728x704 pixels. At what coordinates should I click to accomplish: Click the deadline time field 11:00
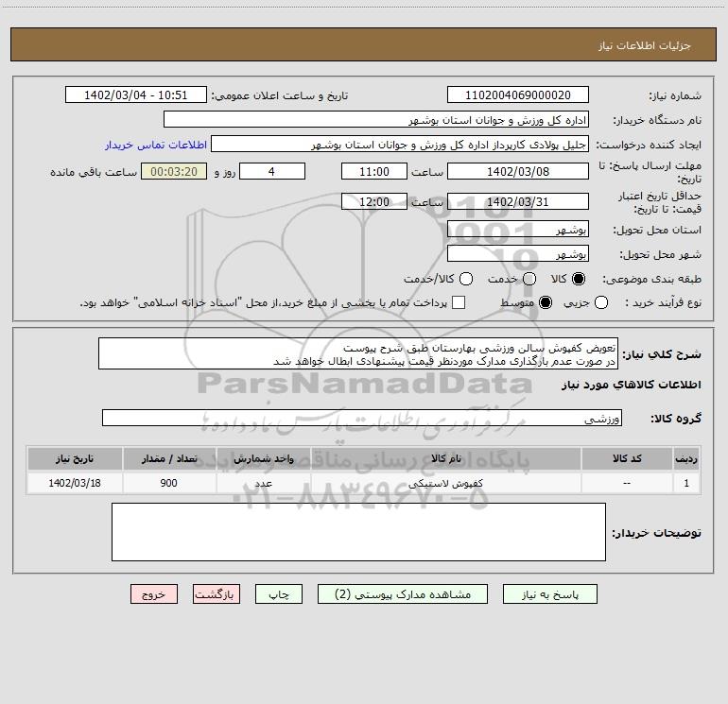pyautogui.click(x=374, y=171)
